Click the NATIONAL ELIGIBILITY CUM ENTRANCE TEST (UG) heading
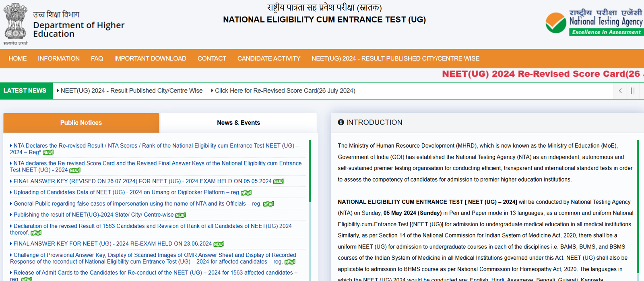Image resolution: width=644 pixels, height=281 pixels. point(324,20)
